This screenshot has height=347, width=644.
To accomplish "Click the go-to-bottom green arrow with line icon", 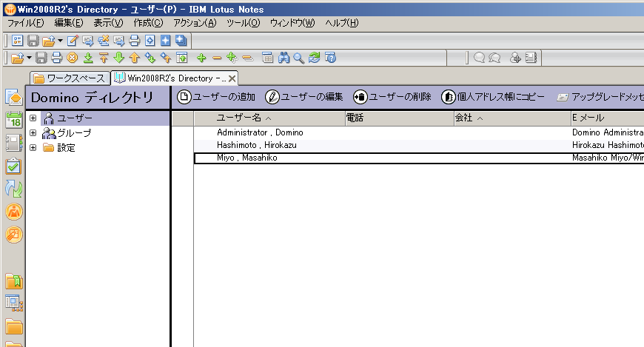I will (x=88, y=58).
